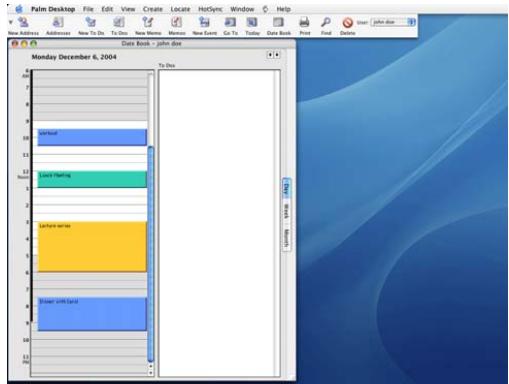The image size is (509, 384).
Task: Click inside the To Dos list area
Action: [216, 223]
